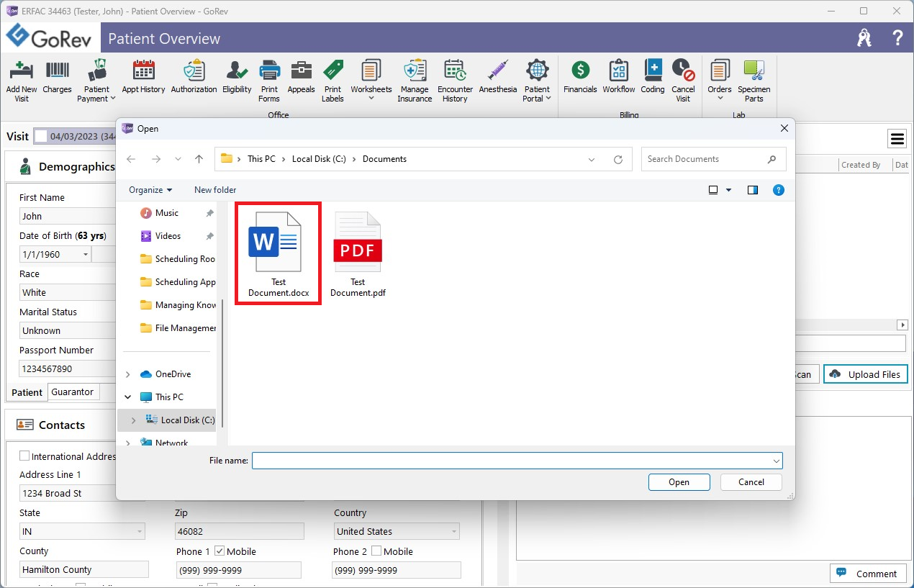The width and height of the screenshot is (914, 588).
Task: Click the File name input field
Action: click(512, 461)
